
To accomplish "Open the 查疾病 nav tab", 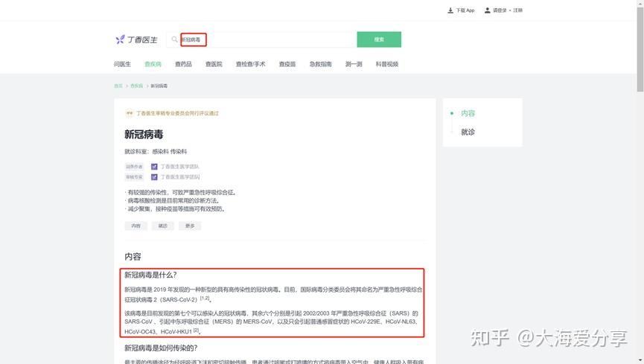I will (153, 64).
